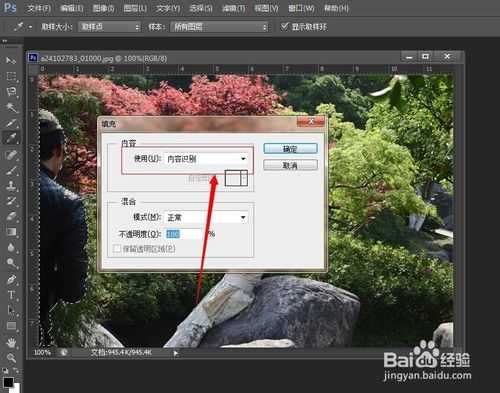Click the 取消 button in Fill dialog
The width and height of the screenshot is (500, 393).
point(290,165)
